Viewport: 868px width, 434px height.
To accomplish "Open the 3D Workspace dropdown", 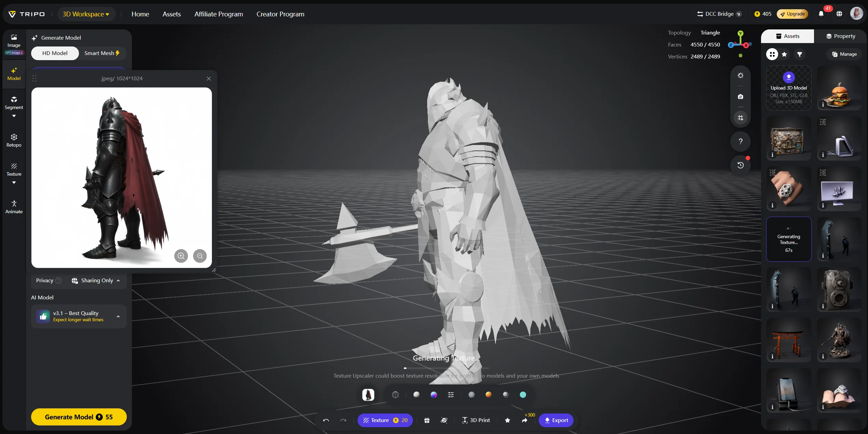I will pos(86,14).
